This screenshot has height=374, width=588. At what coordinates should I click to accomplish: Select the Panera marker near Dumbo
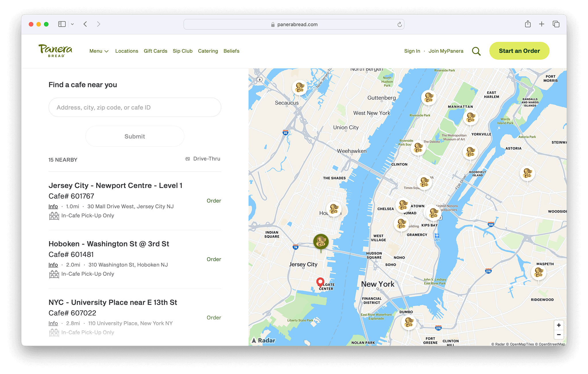409,323
